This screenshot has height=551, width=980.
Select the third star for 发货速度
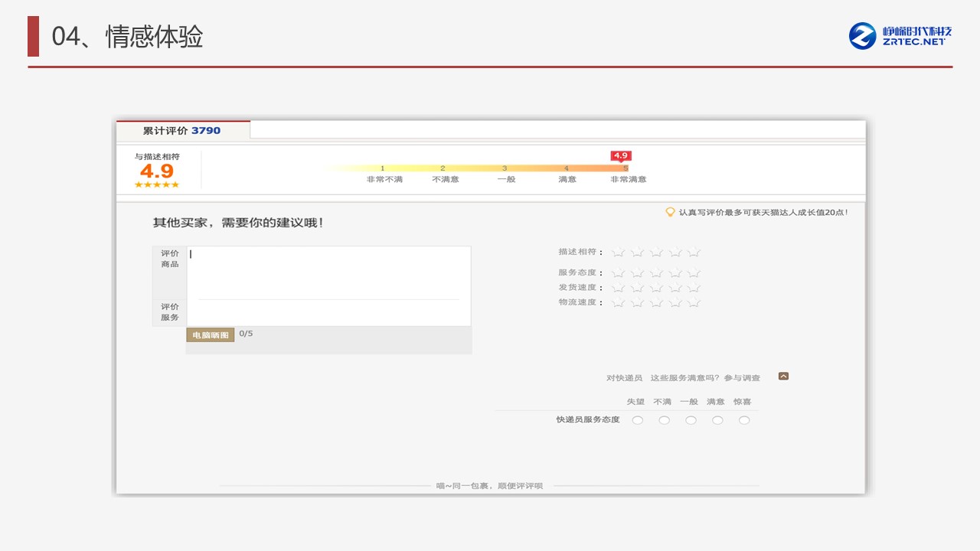pos(656,288)
